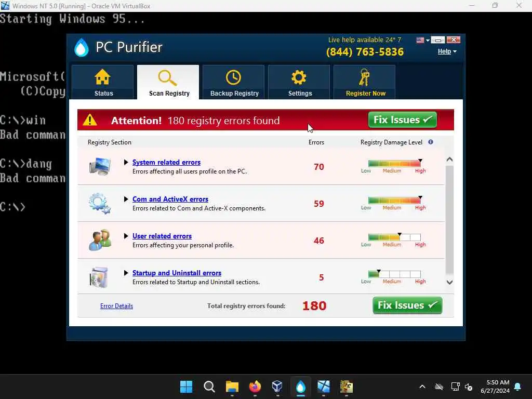
Task: Click the Startup errors damage level meter
Action: pyautogui.click(x=395, y=274)
